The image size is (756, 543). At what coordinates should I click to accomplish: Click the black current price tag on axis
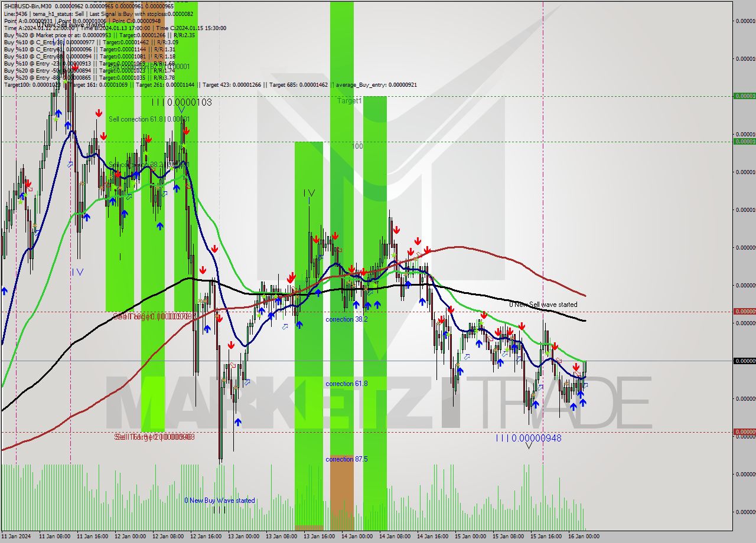[744, 361]
